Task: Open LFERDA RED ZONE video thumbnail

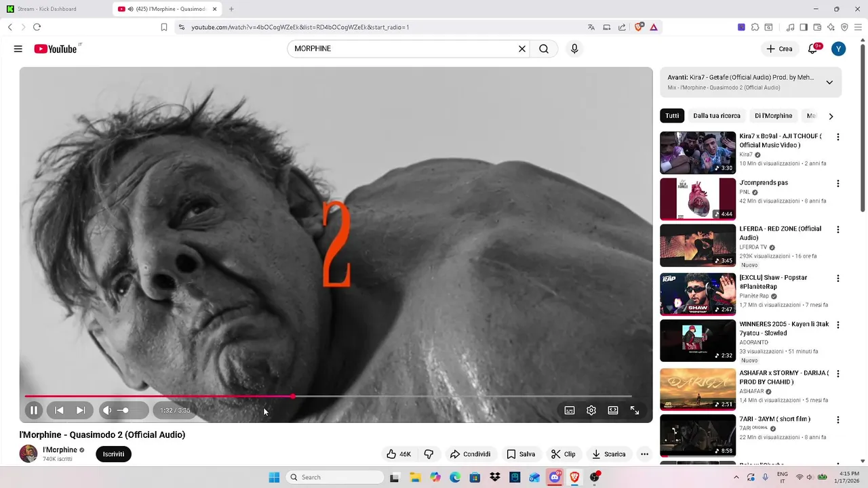Action: [698, 245]
